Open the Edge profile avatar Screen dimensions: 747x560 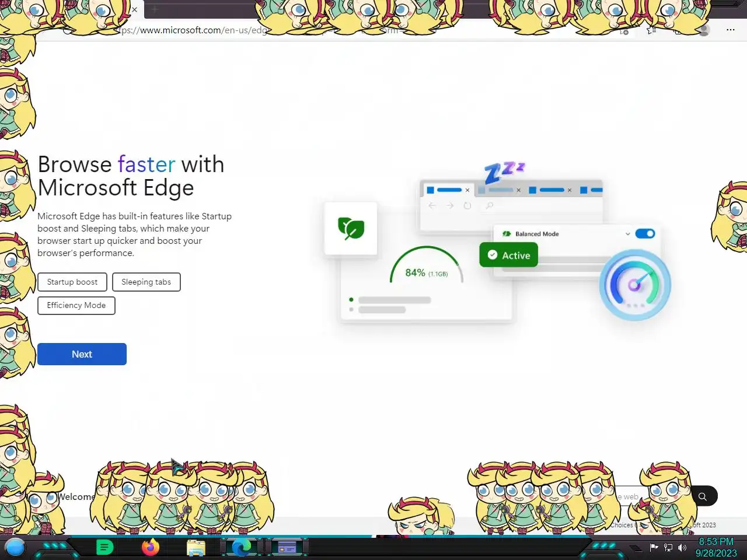pos(704,30)
